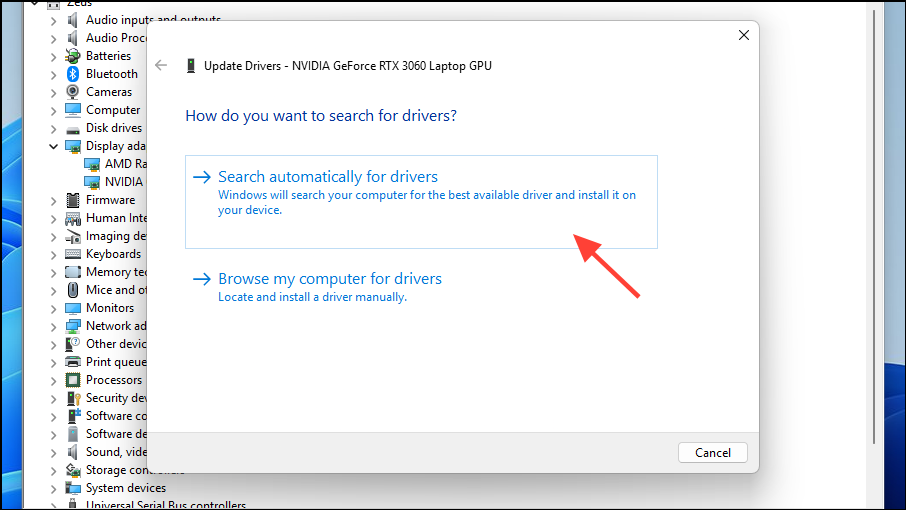
Task: Go back using the dialog back arrow
Action: (x=161, y=65)
